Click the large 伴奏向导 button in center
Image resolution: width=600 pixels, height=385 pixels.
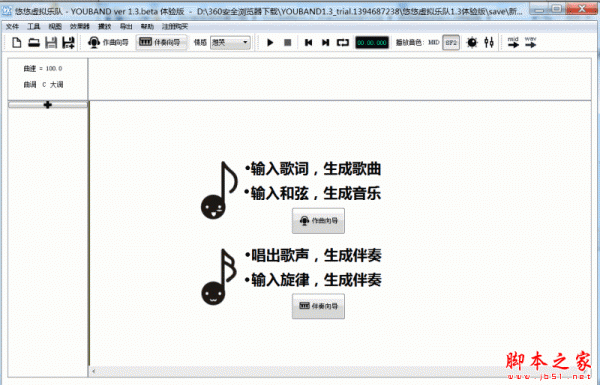pyautogui.click(x=318, y=306)
